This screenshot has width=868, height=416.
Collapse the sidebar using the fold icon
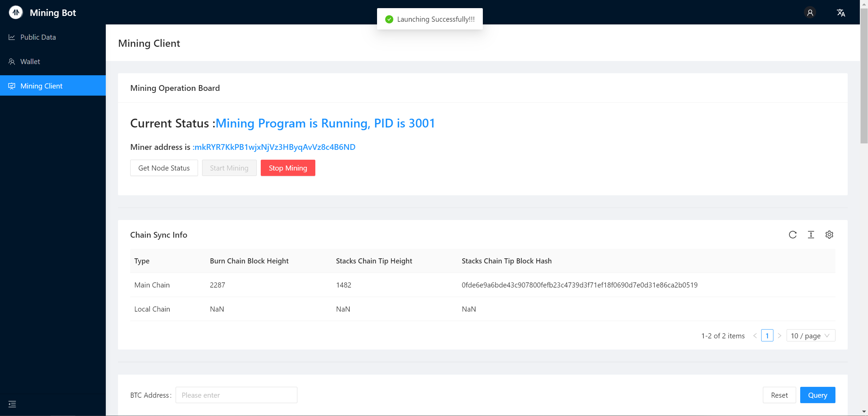click(x=12, y=404)
